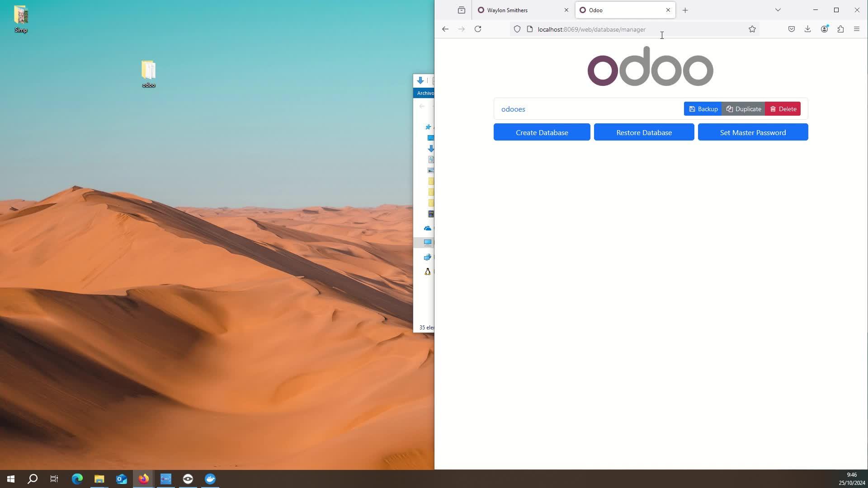Click Set Master Password button
The width and height of the screenshot is (868, 488).
click(x=753, y=132)
